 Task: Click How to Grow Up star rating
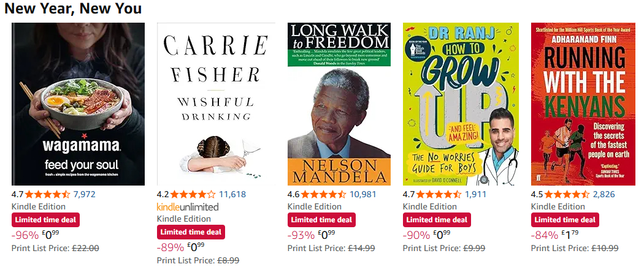440,195
